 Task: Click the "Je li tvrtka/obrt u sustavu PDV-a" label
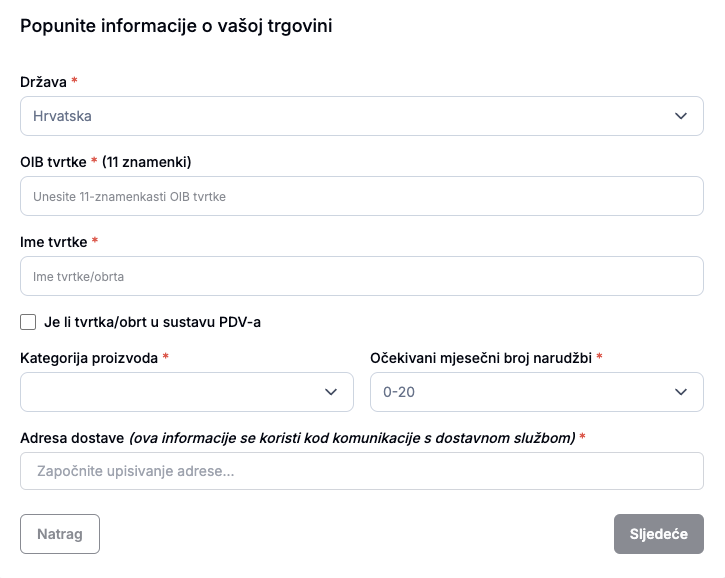153,322
